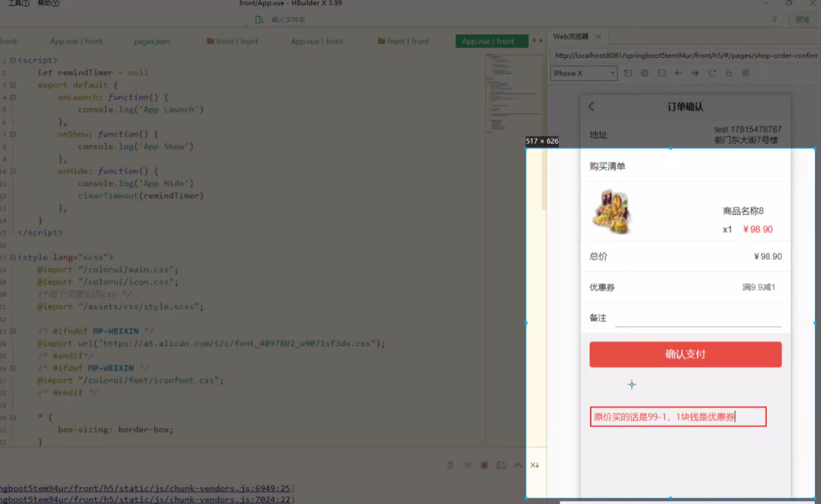This screenshot has height=504, width=821.
Task: Click the code minimap preview
Action: (x=513, y=94)
